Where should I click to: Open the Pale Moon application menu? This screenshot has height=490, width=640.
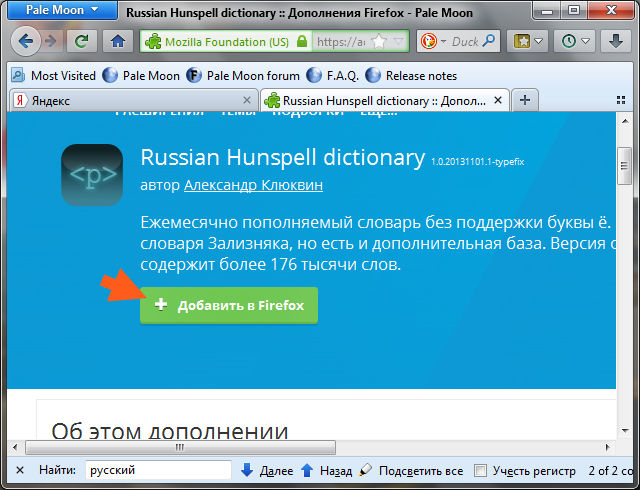[62, 10]
